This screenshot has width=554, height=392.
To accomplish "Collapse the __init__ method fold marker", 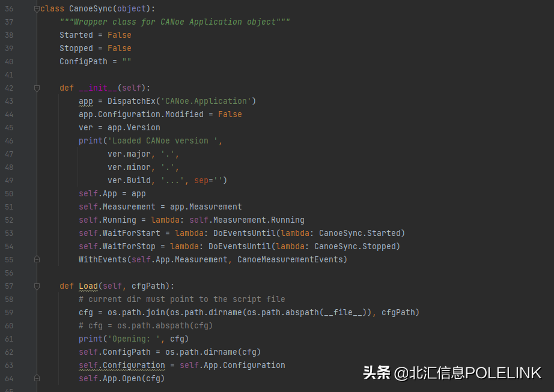I will click(x=37, y=88).
